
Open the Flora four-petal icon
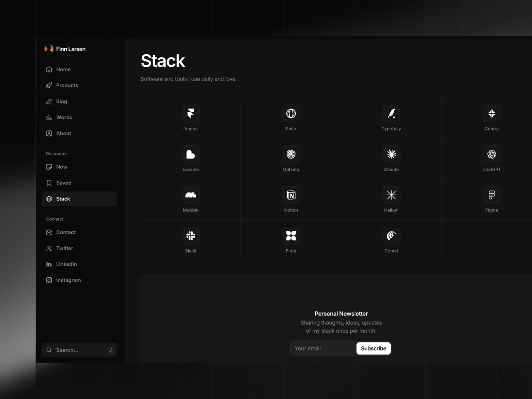(x=291, y=236)
